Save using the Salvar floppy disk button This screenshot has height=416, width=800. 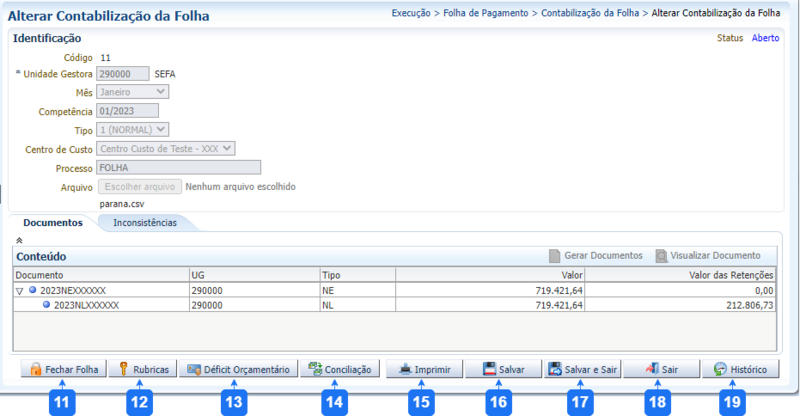click(505, 369)
